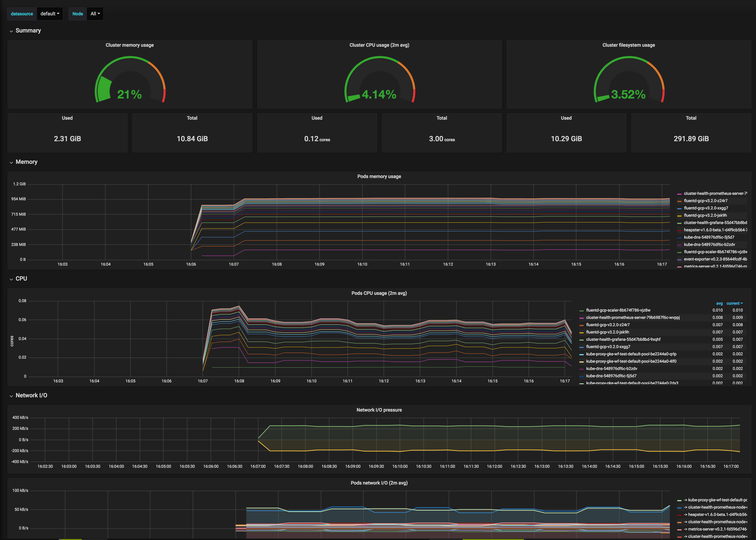
Task: Toggle kube-dns-548976df6c-b2zdv series in CPU legend
Action: click(x=611, y=369)
